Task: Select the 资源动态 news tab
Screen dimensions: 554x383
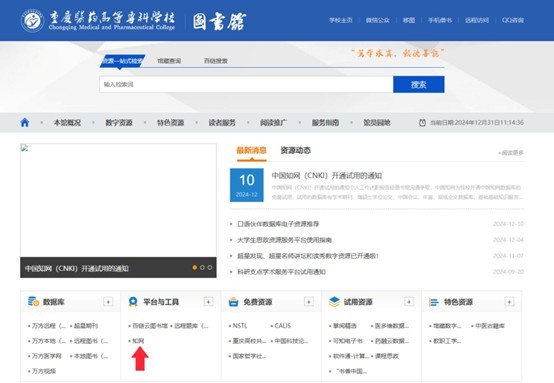Action: click(295, 150)
